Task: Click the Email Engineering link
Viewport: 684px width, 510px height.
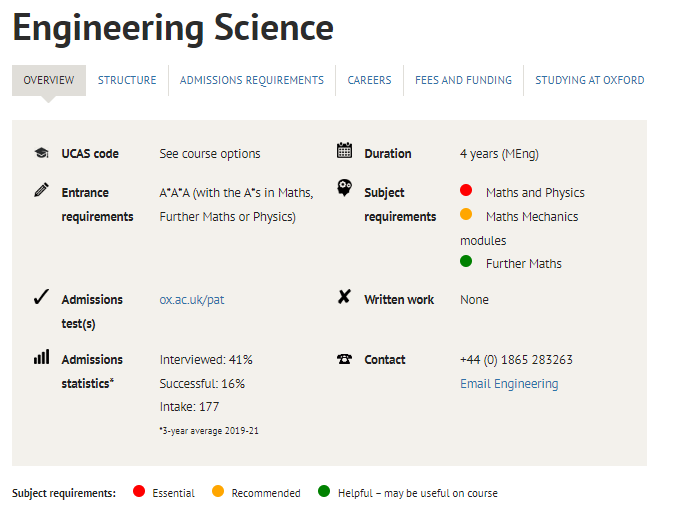Action: (x=509, y=384)
